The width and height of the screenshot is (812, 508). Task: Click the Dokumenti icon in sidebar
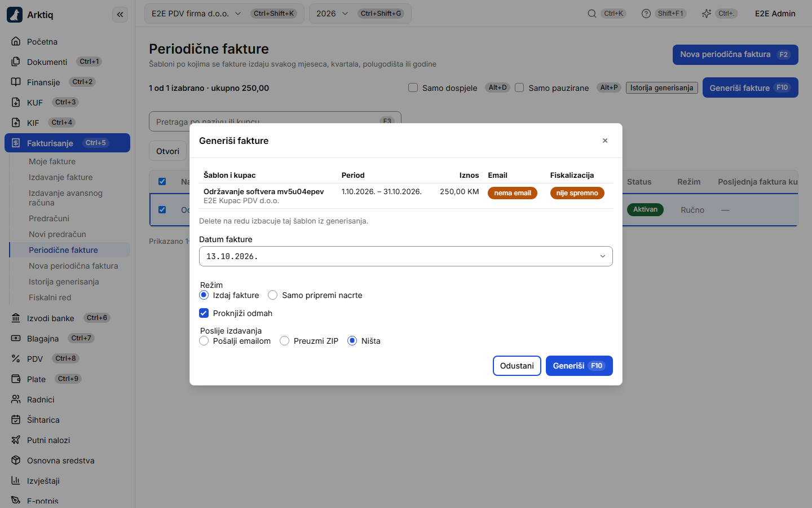click(16, 62)
